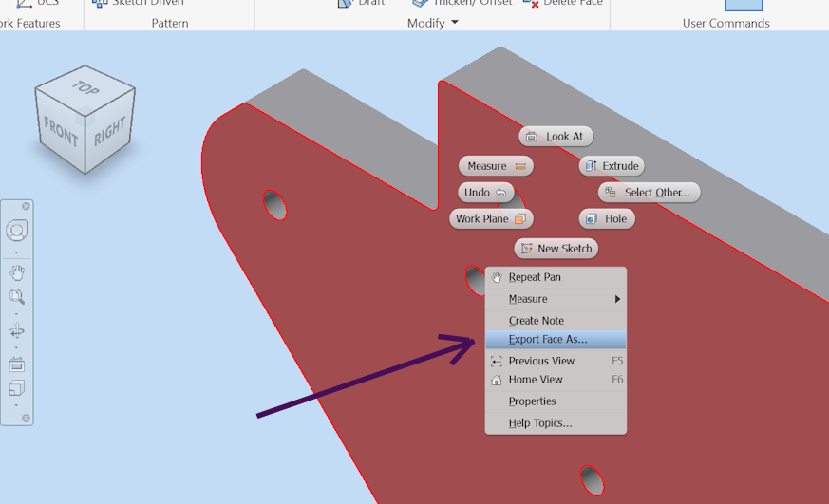This screenshot has height=504, width=829.
Task: Click the Pan hand tool in navigation bar
Action: (x=17, y=272)
